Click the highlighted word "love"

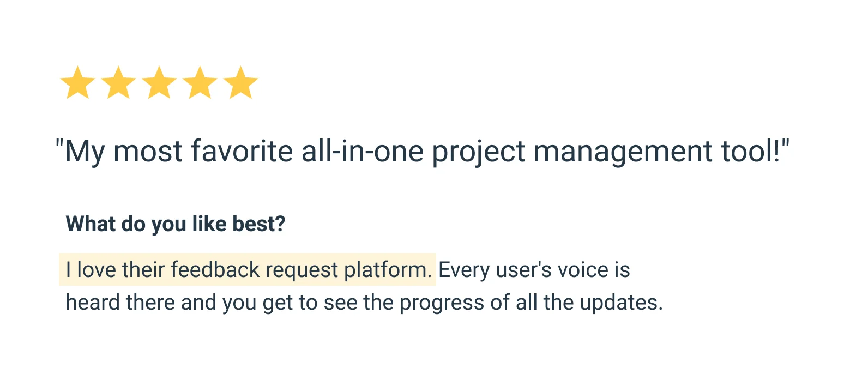(97, 270)
